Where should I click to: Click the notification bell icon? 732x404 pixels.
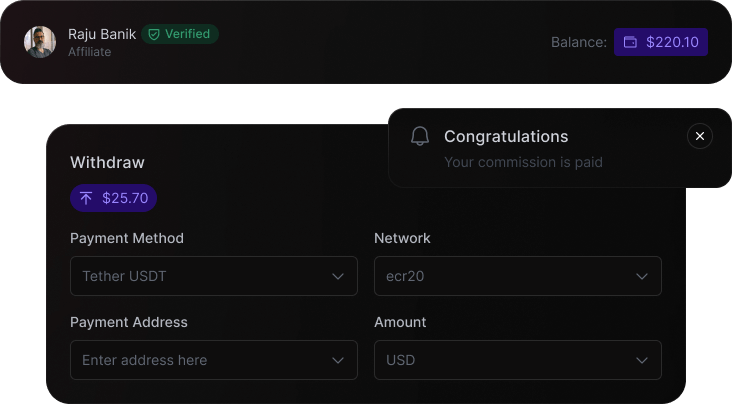click(x=420, y=137)
